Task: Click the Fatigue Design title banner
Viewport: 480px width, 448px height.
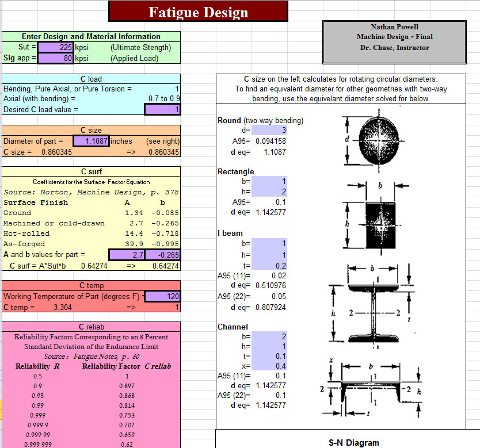Action: (198, 12)
